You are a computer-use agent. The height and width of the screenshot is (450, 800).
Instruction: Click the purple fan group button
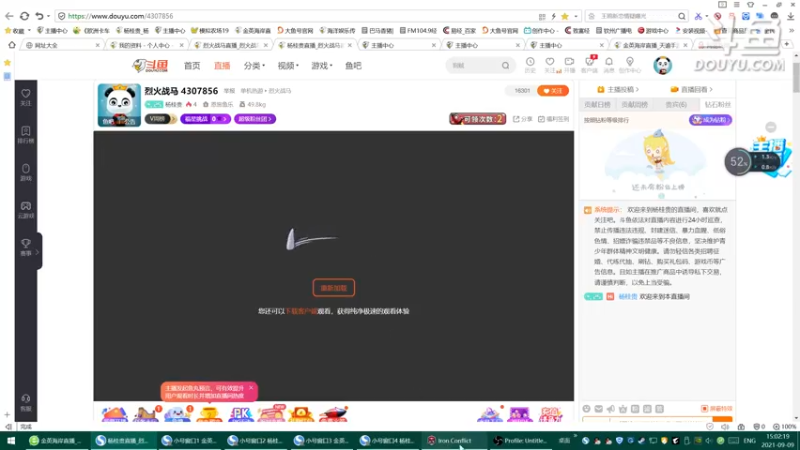pos(255,119)
